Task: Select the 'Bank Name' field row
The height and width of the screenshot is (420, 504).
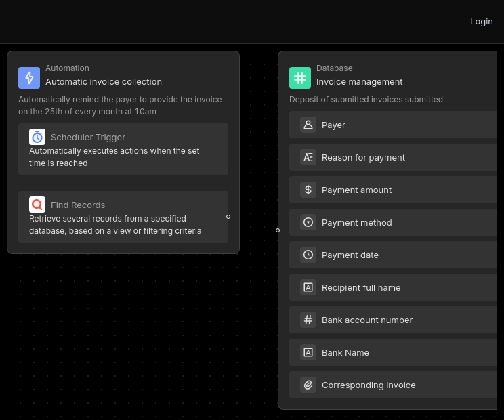Action: tap(393, 352)
